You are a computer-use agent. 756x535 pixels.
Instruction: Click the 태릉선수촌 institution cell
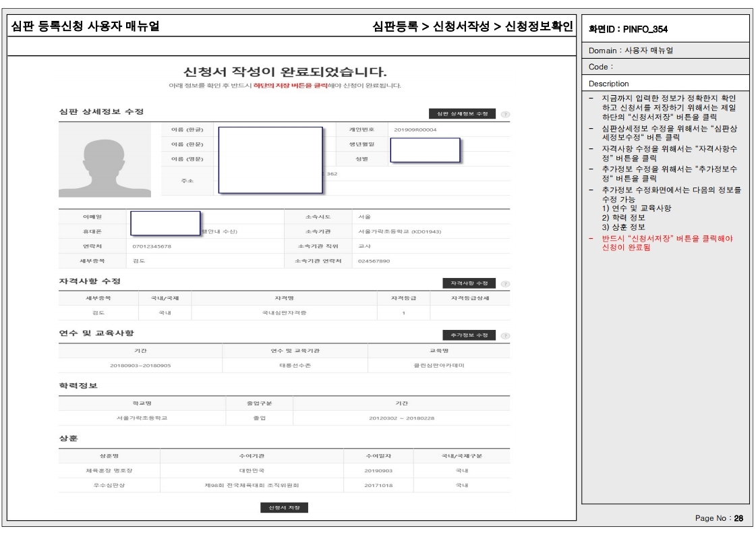[295, 365]
